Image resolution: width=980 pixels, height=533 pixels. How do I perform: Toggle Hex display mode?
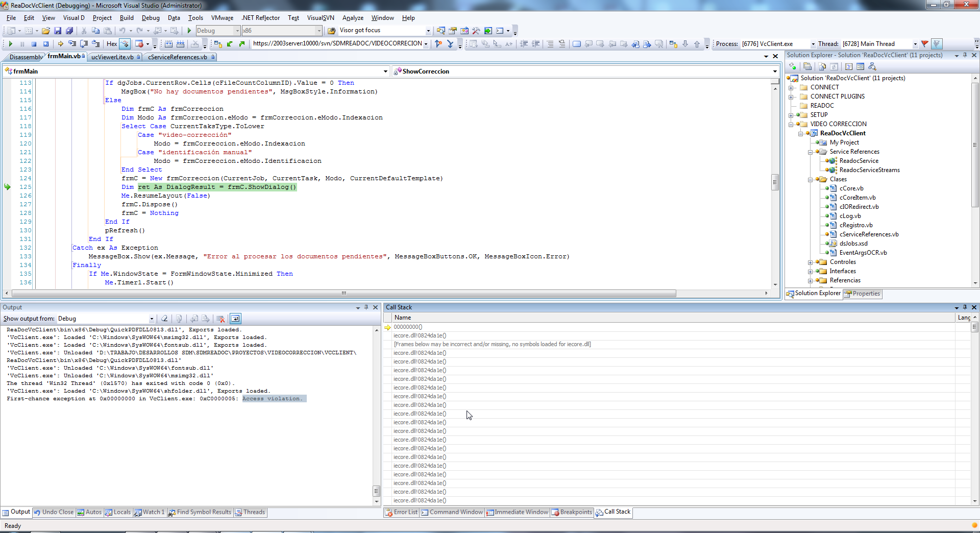112,44
